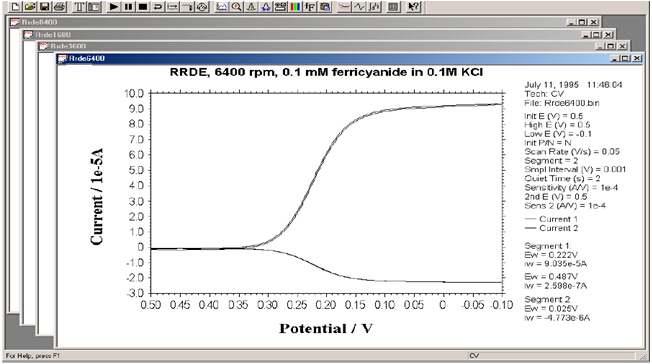Open the color settings RGB bars icon

click(x=295, y=6)
